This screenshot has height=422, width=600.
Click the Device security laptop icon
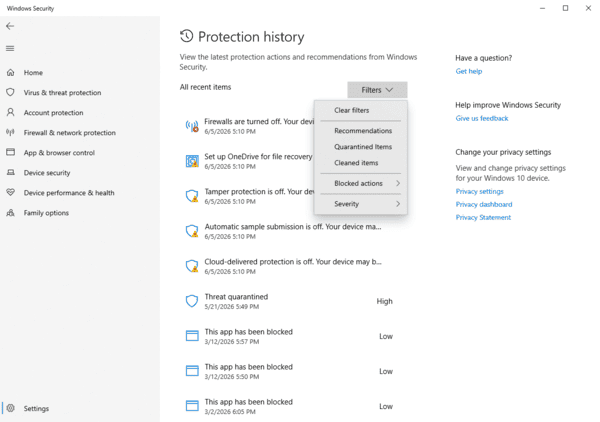(x=11, y=173)
